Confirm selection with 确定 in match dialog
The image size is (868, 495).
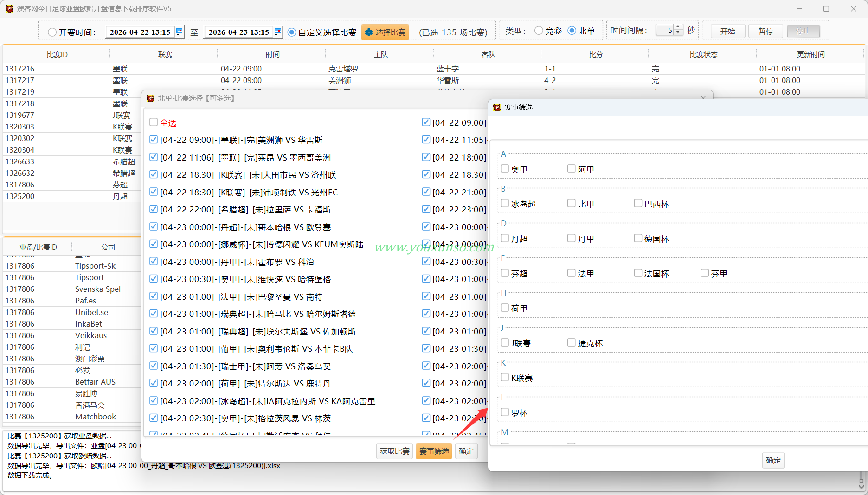(x=466, y=451)
